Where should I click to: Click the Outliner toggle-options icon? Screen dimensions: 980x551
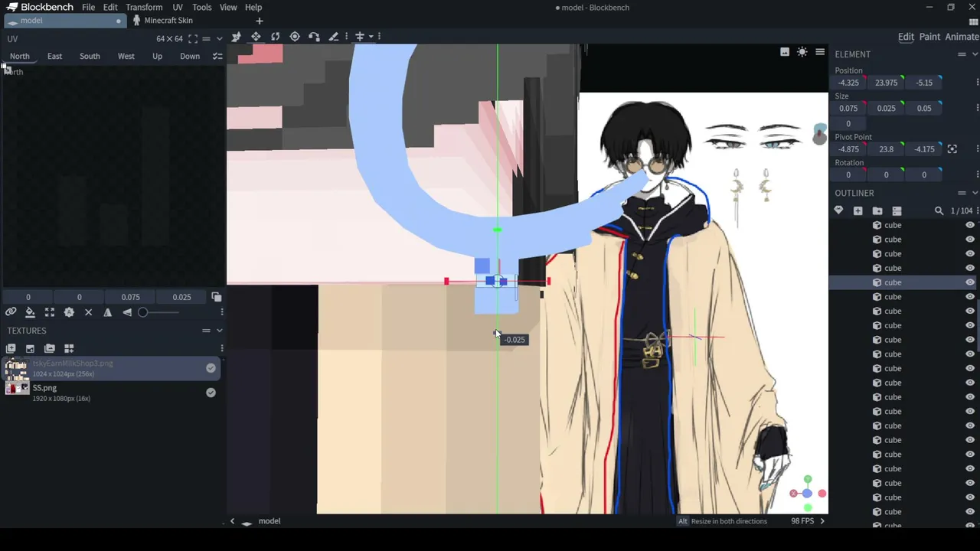click(x=897, y=210)
